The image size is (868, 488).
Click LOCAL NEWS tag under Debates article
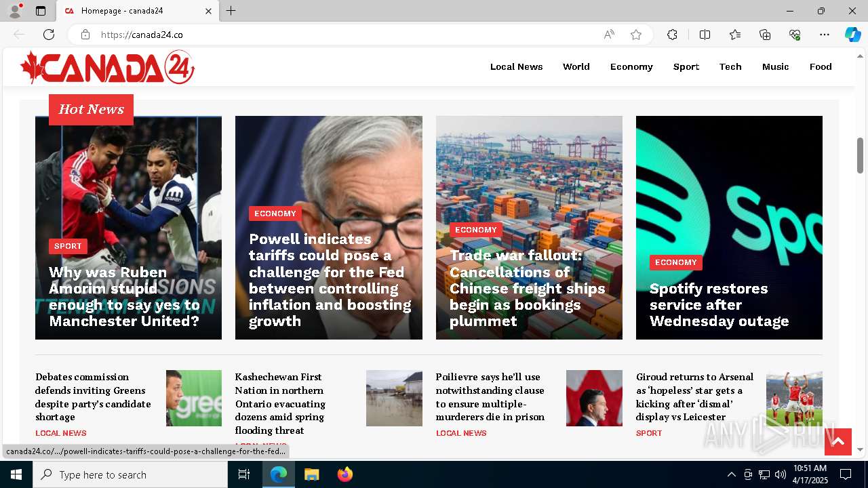click(61, 433)
